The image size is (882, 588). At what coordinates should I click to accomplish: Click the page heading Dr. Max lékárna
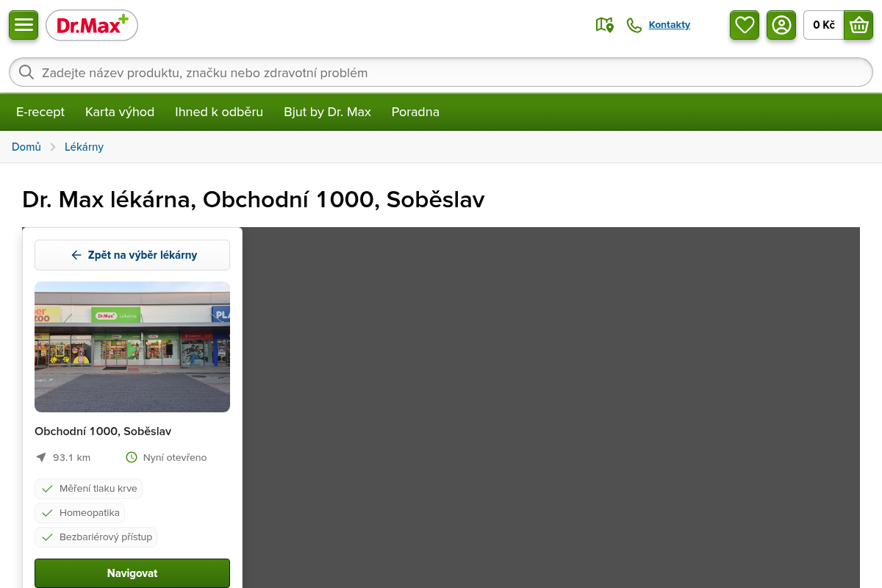coord(254,200)
